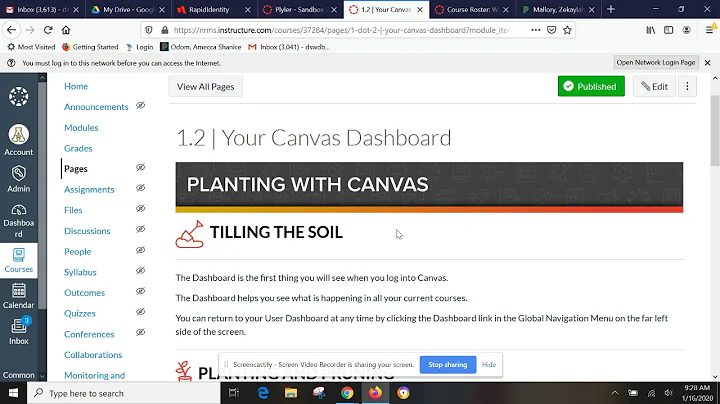This screenshot has width=720, height=404.
Task: Open Task View on the taskbar
Action: [x=234, y=393]
